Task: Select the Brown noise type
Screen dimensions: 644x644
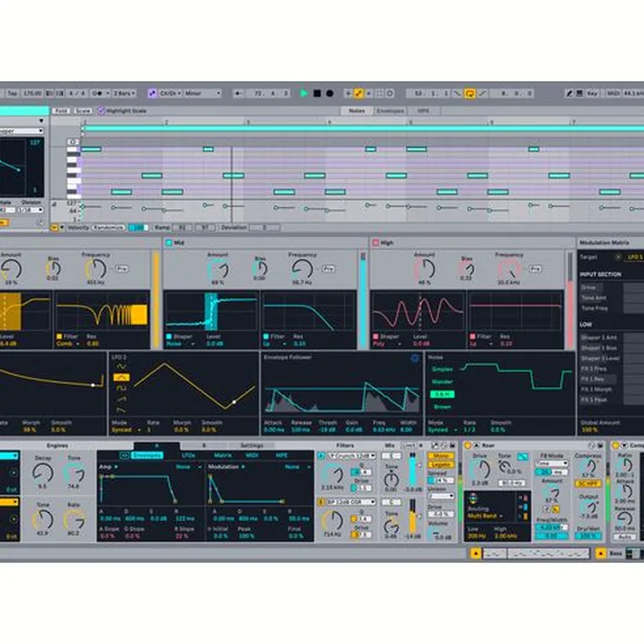Action: point(442,407)
